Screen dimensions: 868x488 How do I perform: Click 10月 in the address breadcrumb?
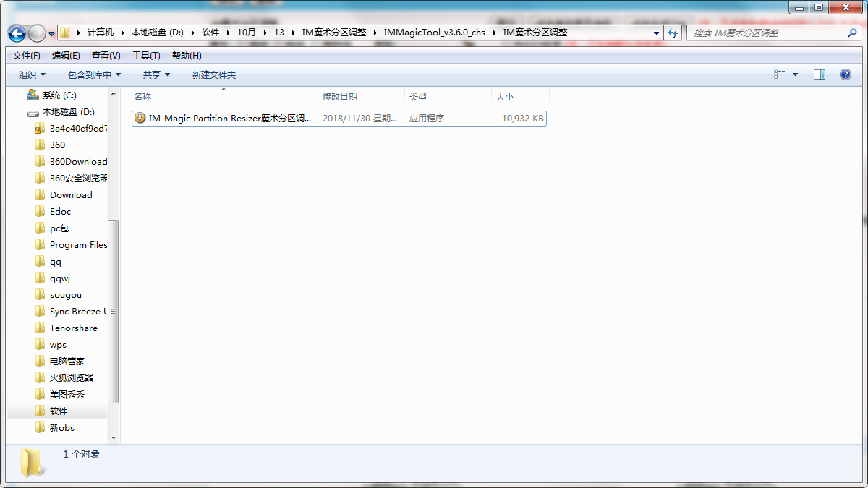tap(247, 33)
